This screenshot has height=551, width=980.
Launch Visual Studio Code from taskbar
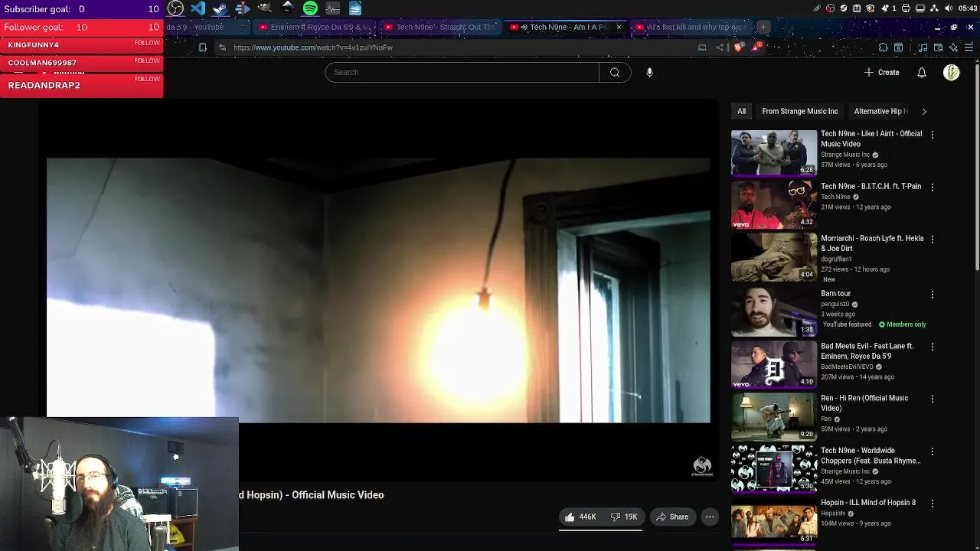(198, 8)
